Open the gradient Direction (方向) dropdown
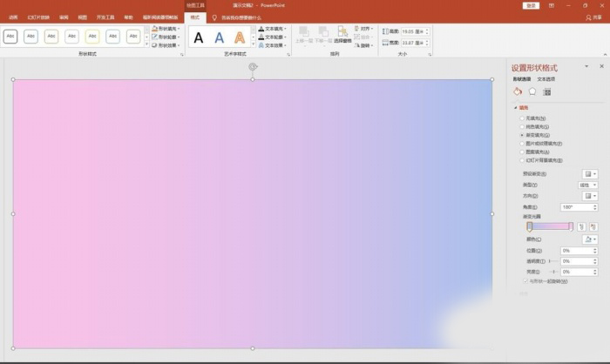Image resolution: width=610 pixels, height=364 pixels. (x=590, y=196)
